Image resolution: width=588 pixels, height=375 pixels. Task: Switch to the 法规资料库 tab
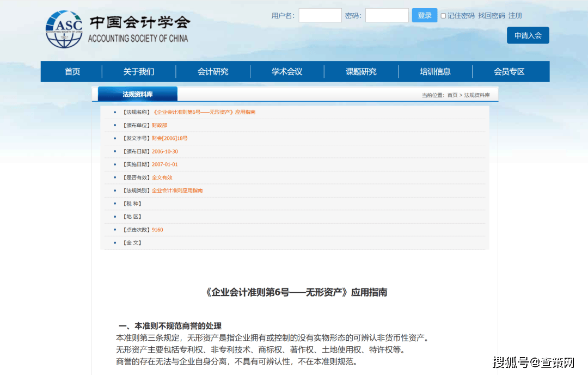pyautogui.click(x=138, y=94)
